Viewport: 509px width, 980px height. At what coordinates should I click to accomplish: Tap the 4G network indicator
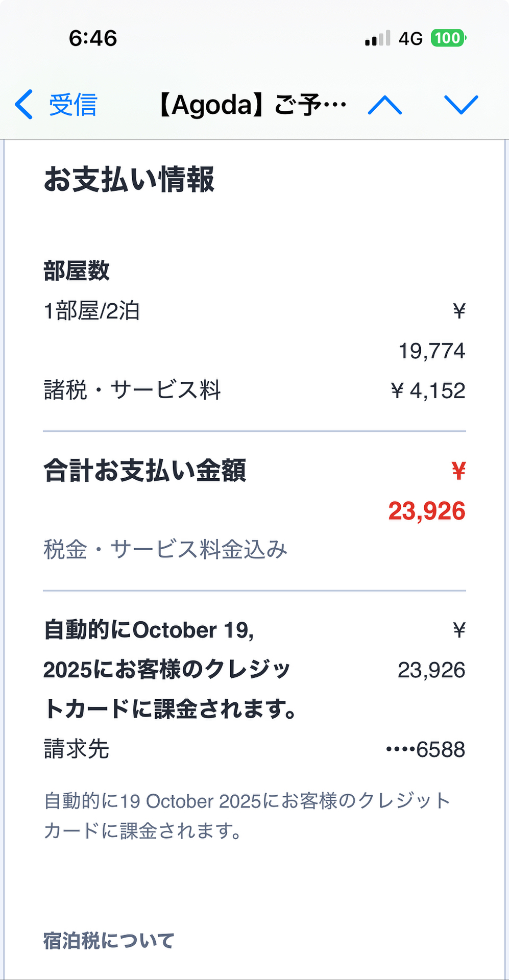click(410, 38)
